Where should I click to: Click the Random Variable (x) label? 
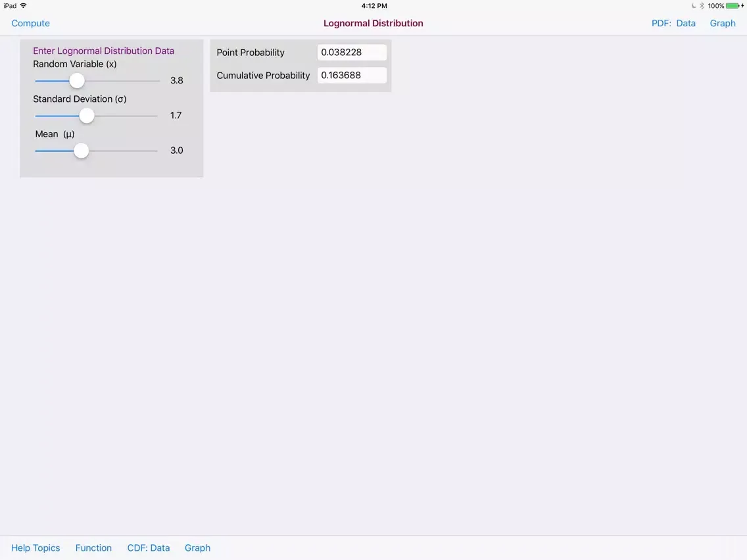tap(75, 64)
